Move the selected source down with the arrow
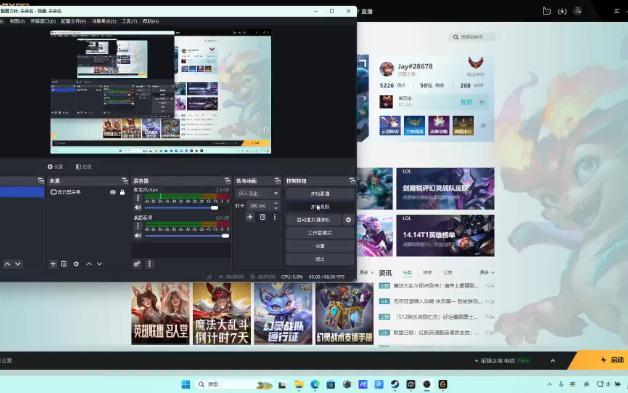This screenshot has width=628, height=393. [x=99, y=264]
